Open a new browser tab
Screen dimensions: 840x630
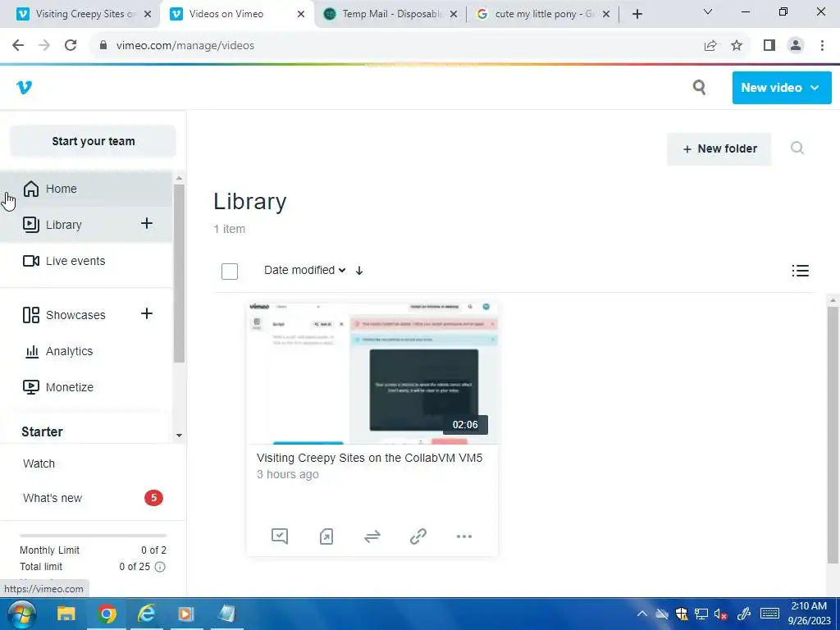pos(637,15)
